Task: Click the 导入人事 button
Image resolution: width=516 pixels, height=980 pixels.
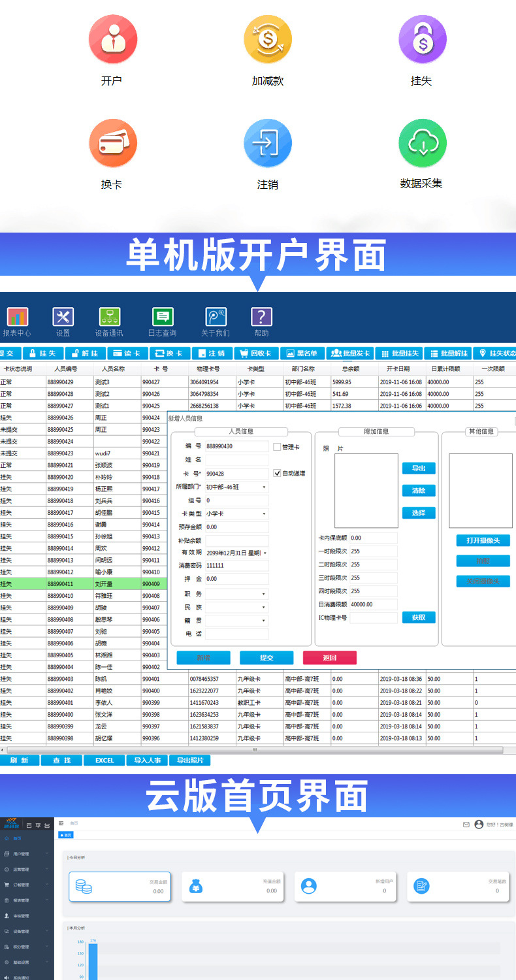Action: coord(148,760)
